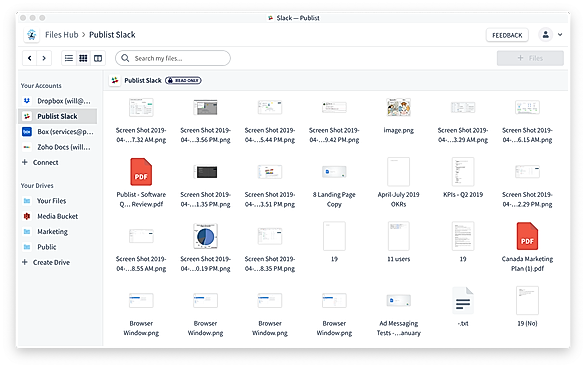The width and height of the screenshot is (586, 368).
Task: Select the pie chart Screen Shot ...0.19 PM.png
Action: (x=206, y=236)
